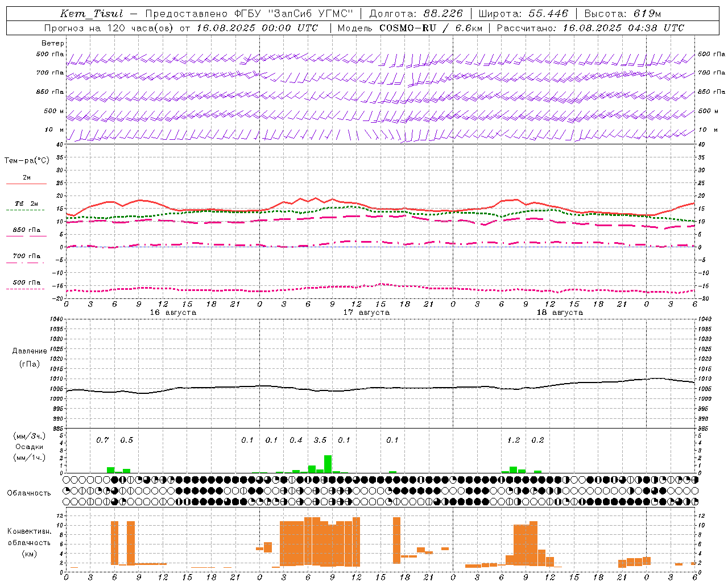Screen dimensions: 728x582
Task: Click the 'Тем-ра(°C)' temperature label
Action: (27, 161)
